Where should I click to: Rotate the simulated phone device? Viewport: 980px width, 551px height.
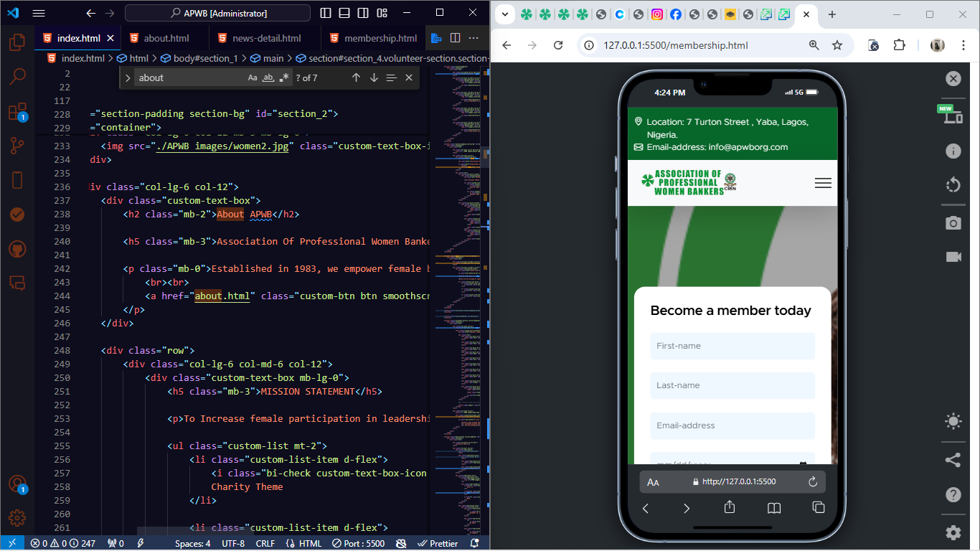[953, 185]
